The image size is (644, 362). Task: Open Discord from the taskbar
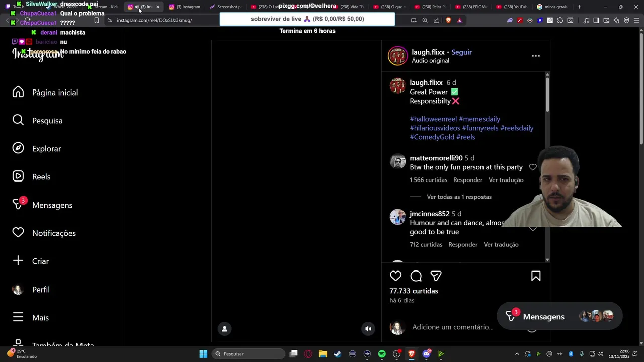pos(426,354)
